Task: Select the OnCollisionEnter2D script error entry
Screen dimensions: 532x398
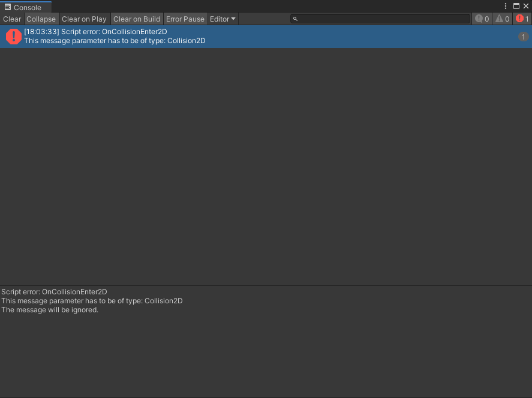Action: tap(180, 37)
